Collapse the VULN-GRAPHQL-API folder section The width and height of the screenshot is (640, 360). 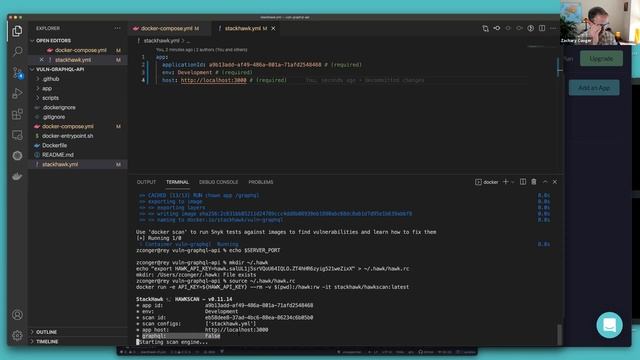coord(60,69)
